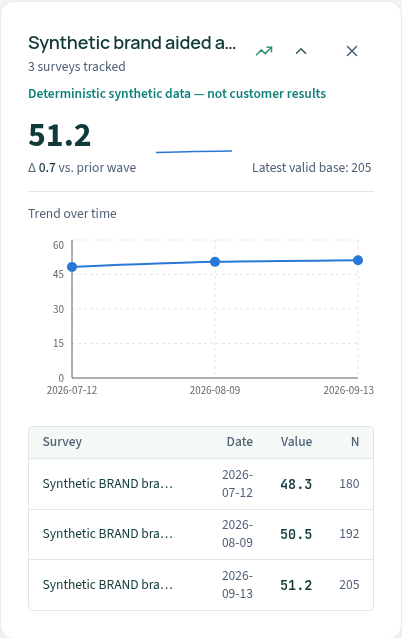Click the y-axis label 60
The image size is (402, 638).
[59, 245]
